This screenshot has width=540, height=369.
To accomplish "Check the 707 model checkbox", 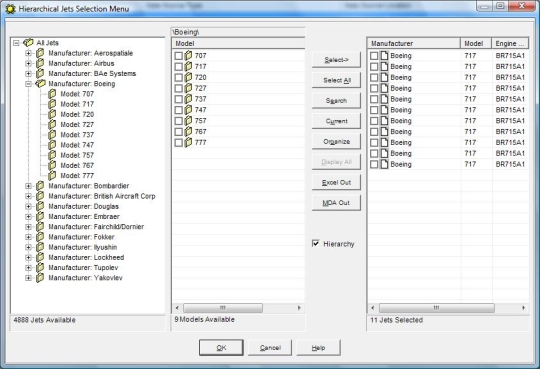I will click(x=178, y=56).
